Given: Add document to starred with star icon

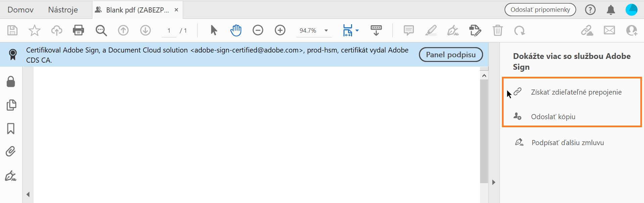Looking at the screenshot, I should click(x=34, y=30).
